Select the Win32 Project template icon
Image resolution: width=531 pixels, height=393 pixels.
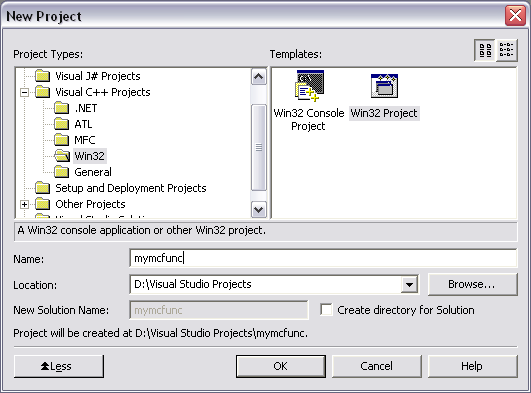(x=384, y=86)
